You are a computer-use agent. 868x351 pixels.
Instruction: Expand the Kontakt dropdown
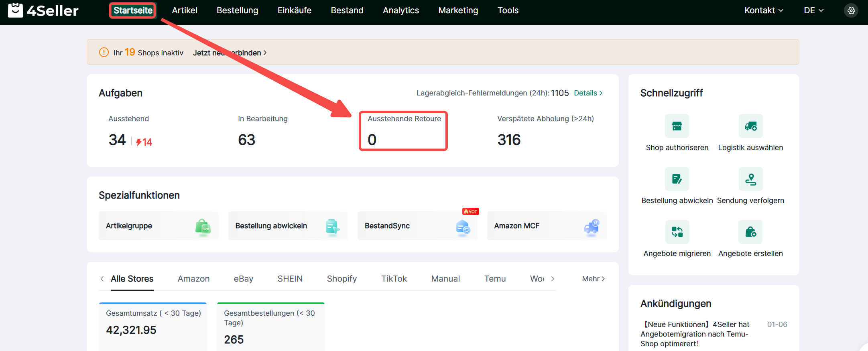763,10
